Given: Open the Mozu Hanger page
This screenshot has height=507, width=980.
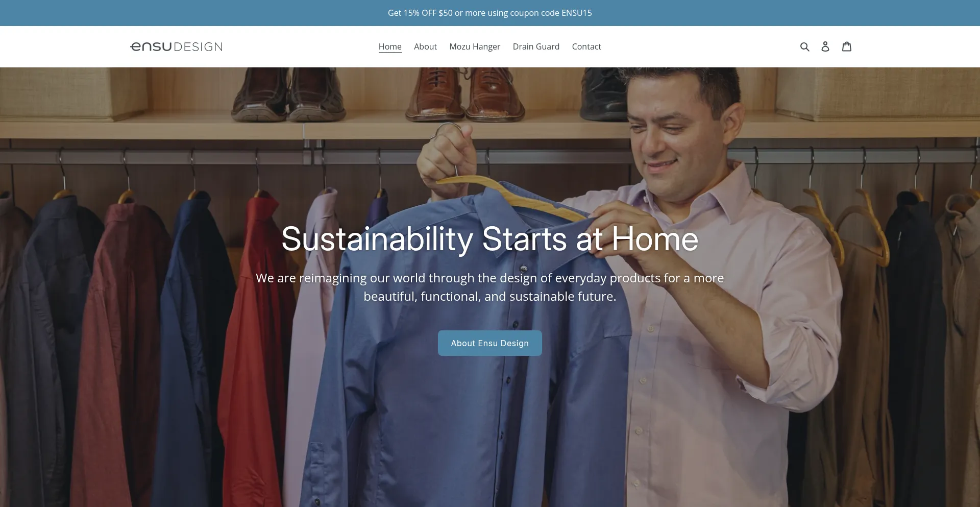Looking at the screenshot, I should [475, 46].
